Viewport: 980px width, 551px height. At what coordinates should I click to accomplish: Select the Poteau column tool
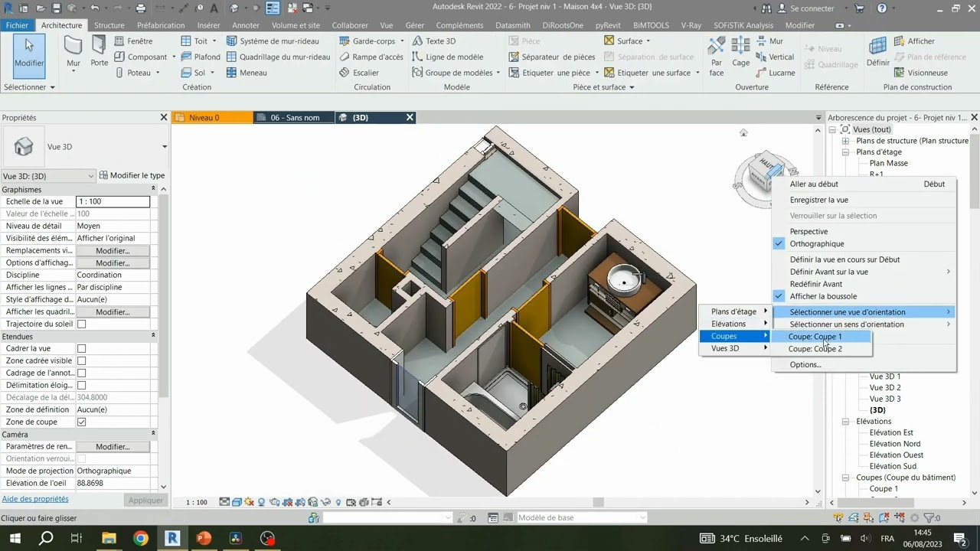[138, 73]
